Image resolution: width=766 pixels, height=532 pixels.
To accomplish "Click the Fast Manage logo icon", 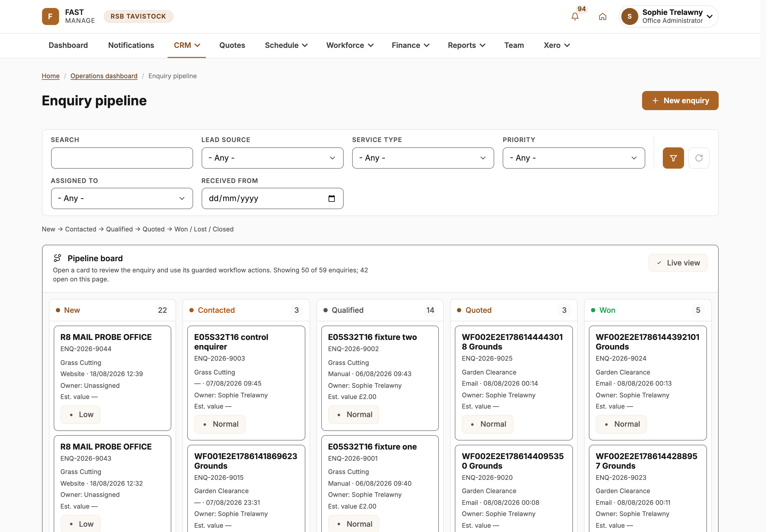I will (50, 16).
